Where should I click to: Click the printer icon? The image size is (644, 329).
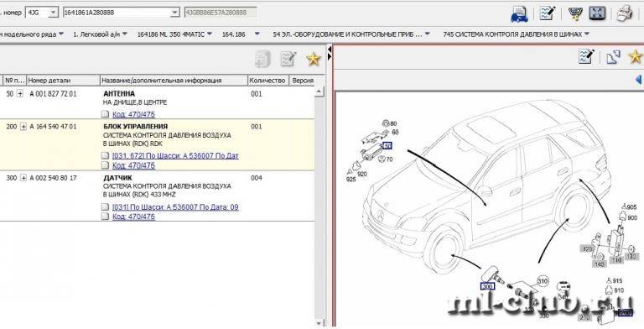(625, 13)
